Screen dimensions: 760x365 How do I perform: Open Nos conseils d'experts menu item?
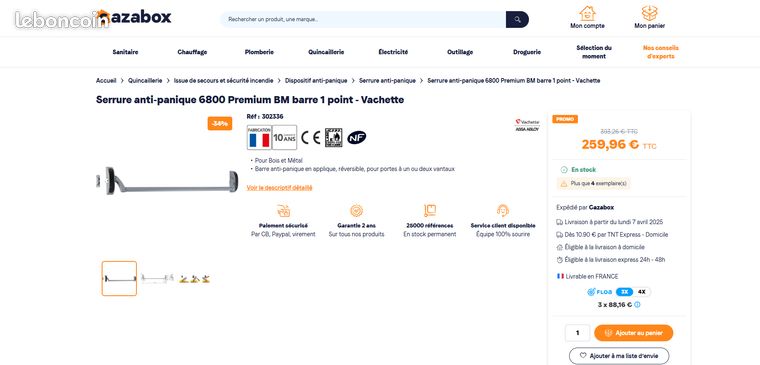[661, 52]
